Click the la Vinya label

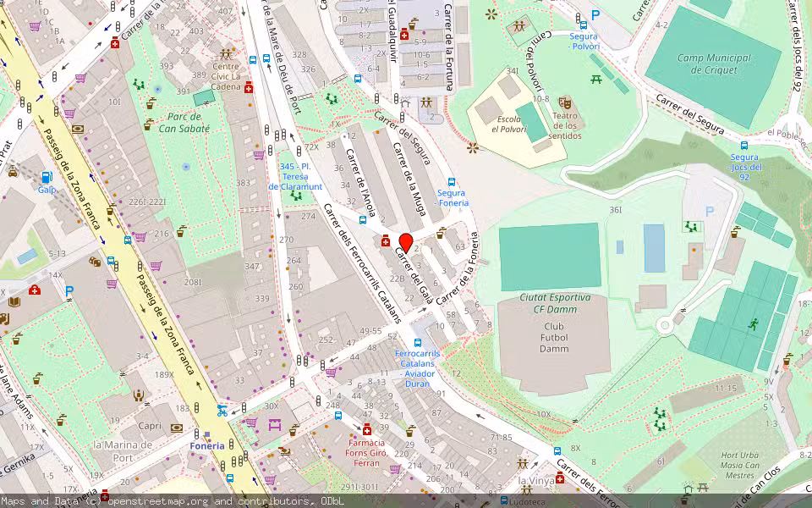click(536, 481)
